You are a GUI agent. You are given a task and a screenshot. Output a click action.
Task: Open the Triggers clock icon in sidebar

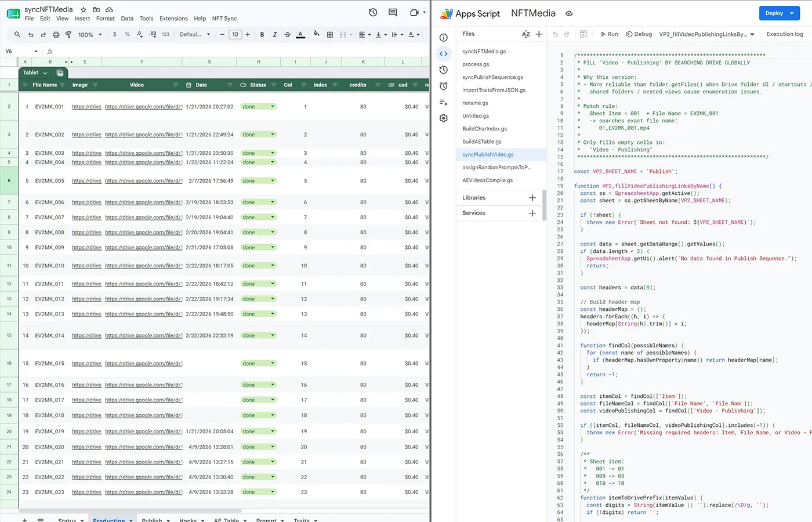coord(444,86)
